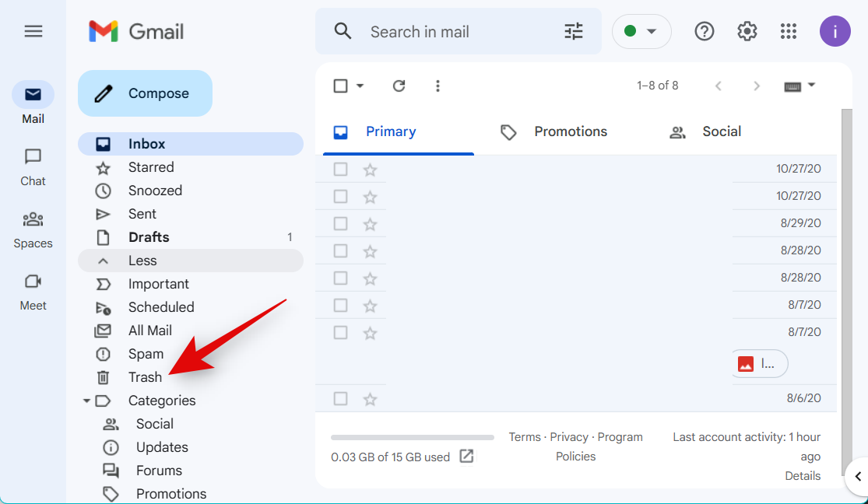Open the Settings gear icon
This screenshot has height=504, width=868.
pyautogui.click(x=747, y=32)
